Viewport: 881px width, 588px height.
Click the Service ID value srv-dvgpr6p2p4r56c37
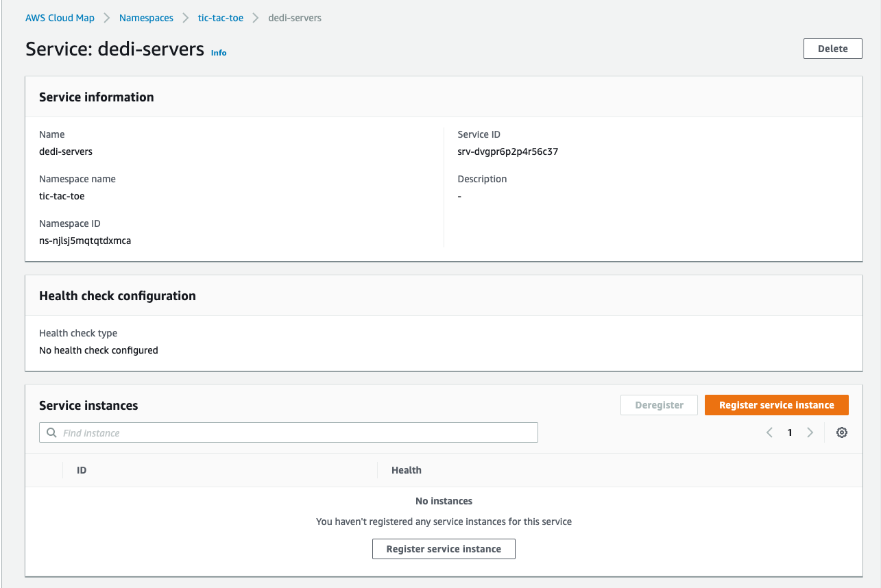508,151
